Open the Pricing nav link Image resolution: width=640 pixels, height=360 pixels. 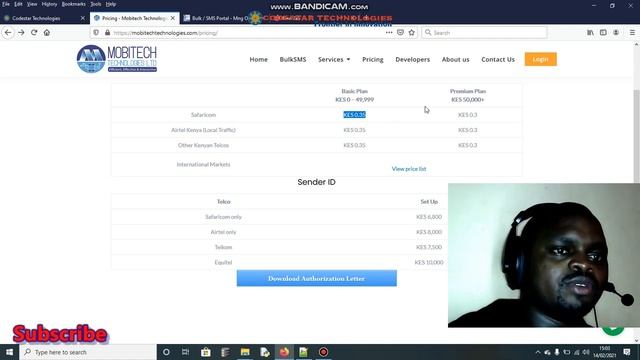[x=373, y=59]
